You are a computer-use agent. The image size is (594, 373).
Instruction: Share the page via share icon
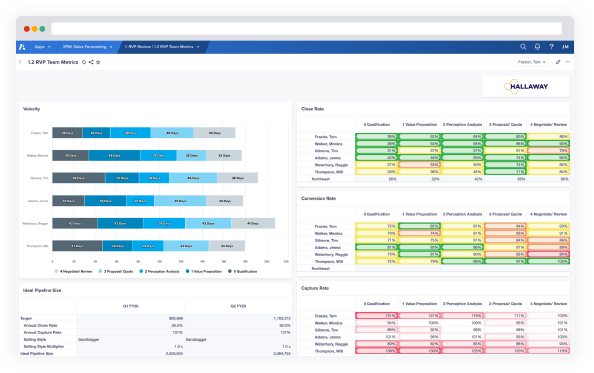click(x=91, y=62)
